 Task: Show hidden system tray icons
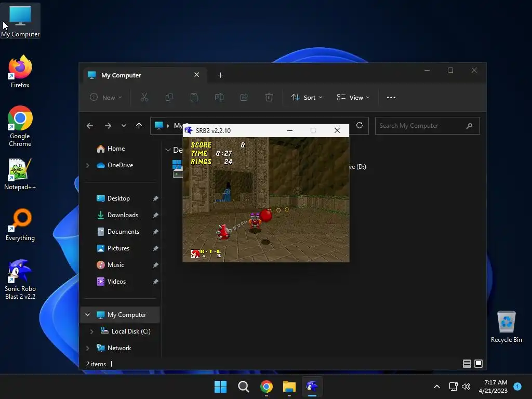click(x=437, y=387)
